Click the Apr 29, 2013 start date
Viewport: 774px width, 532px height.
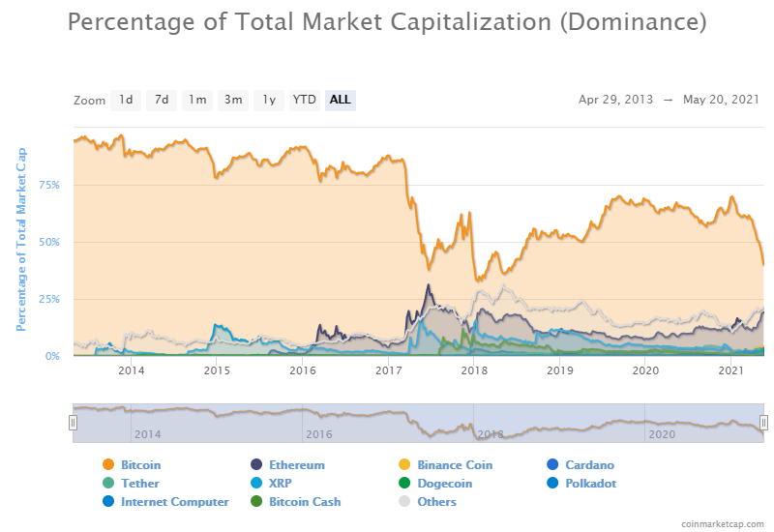tap(615, 100)
